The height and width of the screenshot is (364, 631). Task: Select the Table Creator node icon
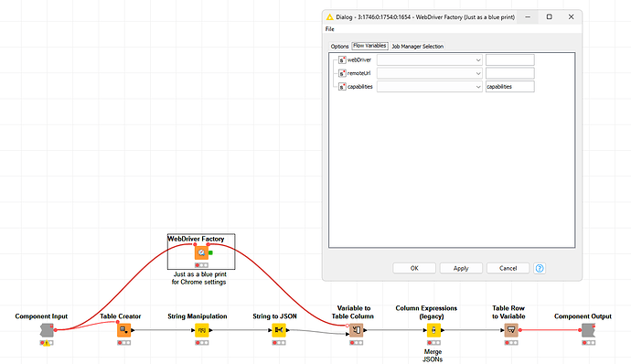[123, 330]
